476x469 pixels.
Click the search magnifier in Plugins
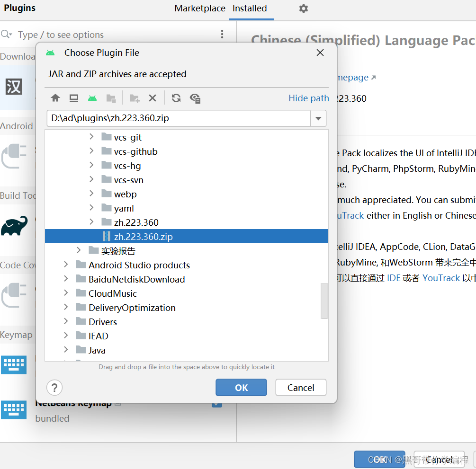pyautogui.click(x=6, y=34)
